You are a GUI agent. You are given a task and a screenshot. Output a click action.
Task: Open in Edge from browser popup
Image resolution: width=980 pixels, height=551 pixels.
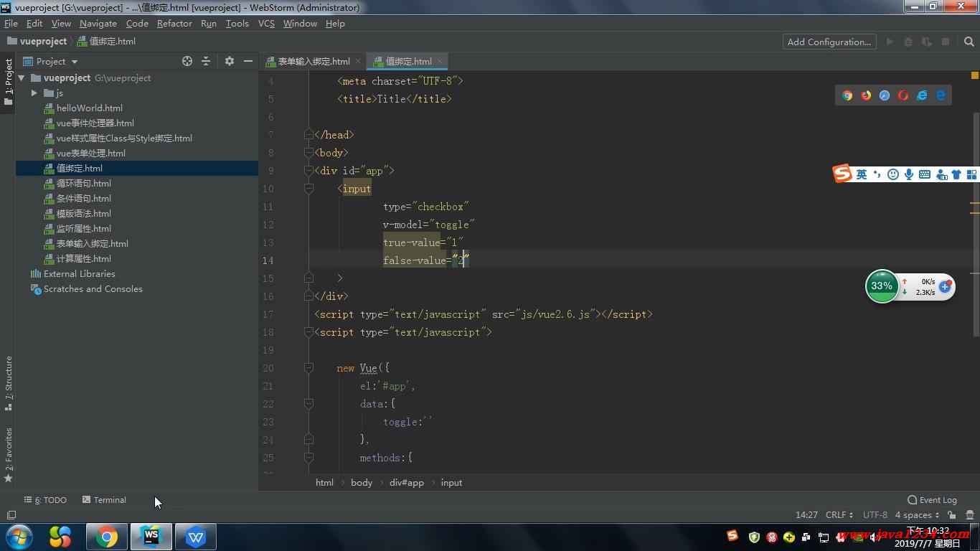(941, 95)
